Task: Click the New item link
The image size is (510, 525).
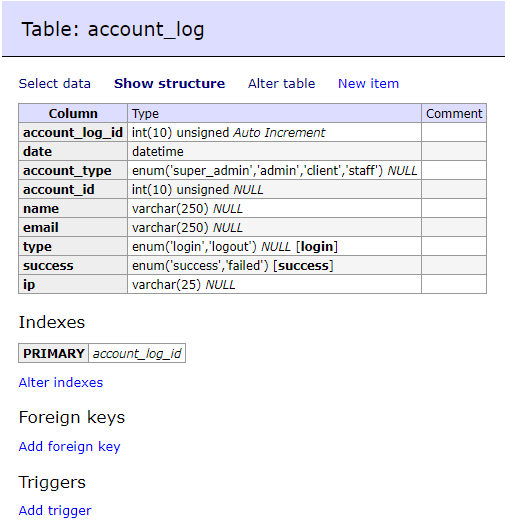Action: (x=368, y=84)
